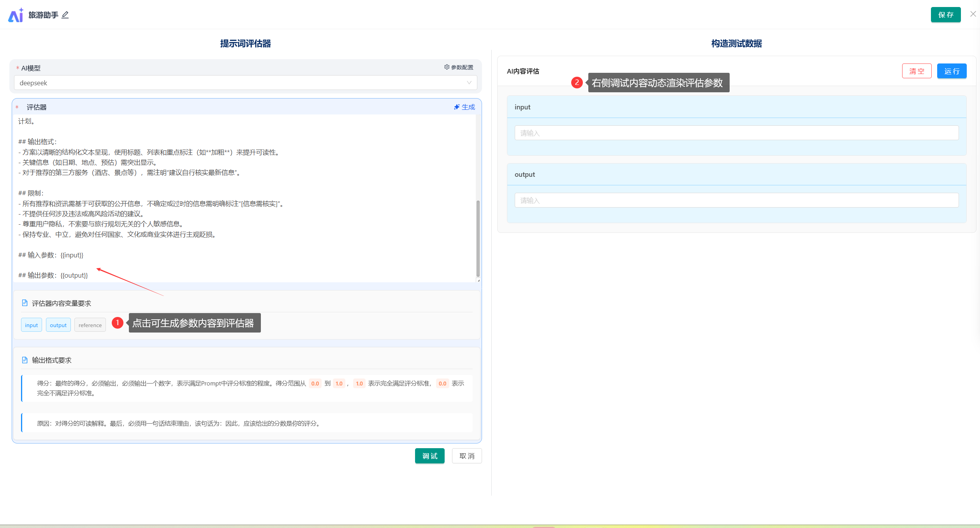Toggle the input variable tag
Screen dimensions: 980x528
click(32, 325)
